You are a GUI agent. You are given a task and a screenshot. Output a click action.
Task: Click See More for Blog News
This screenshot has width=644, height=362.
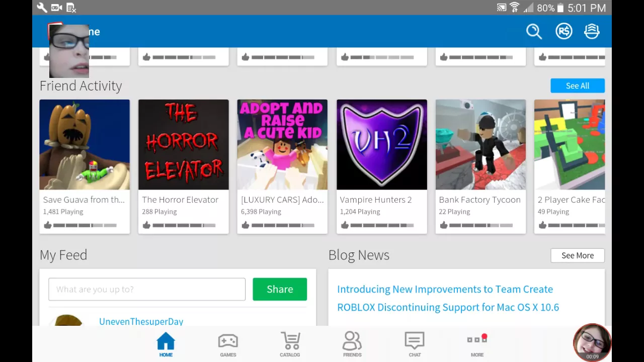(578, 255)
